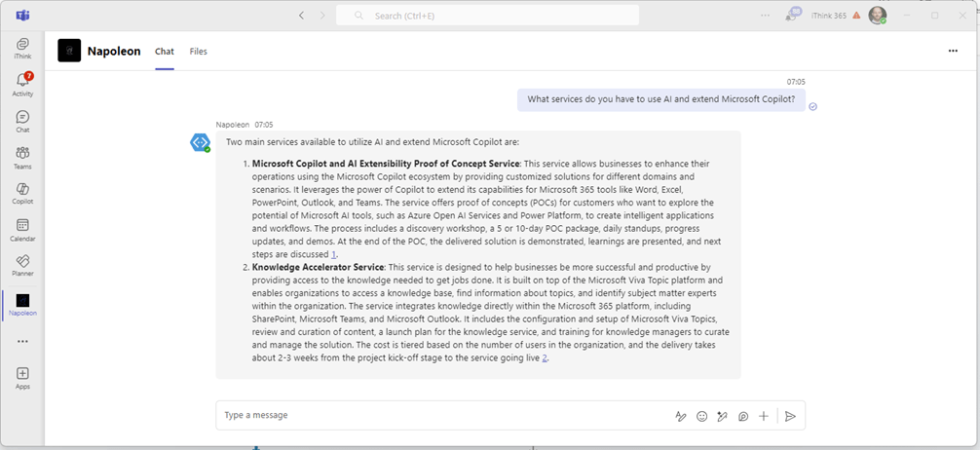
Task: Open citation link 1 in Napoleon's reply
Action: pyautogui.click(x=334, y=253)
